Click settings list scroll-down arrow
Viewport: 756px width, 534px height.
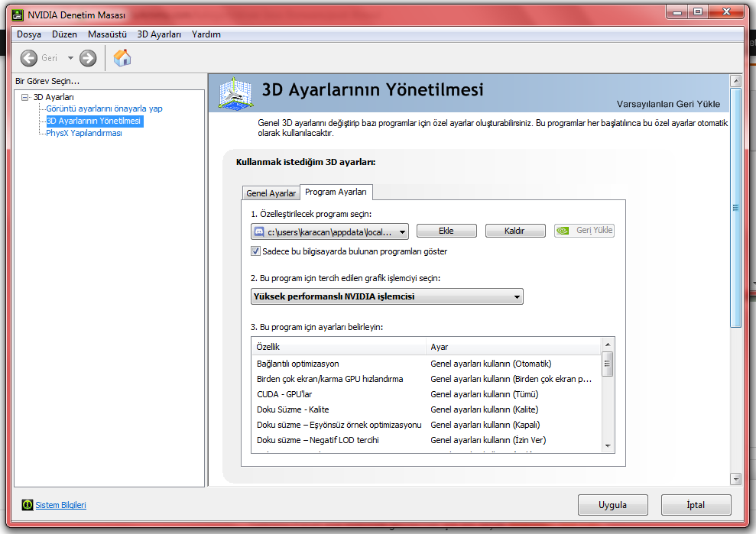608,446
